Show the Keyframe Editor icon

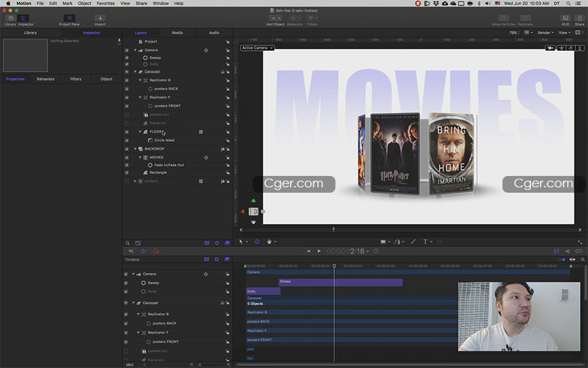click(x=579, y=251)
